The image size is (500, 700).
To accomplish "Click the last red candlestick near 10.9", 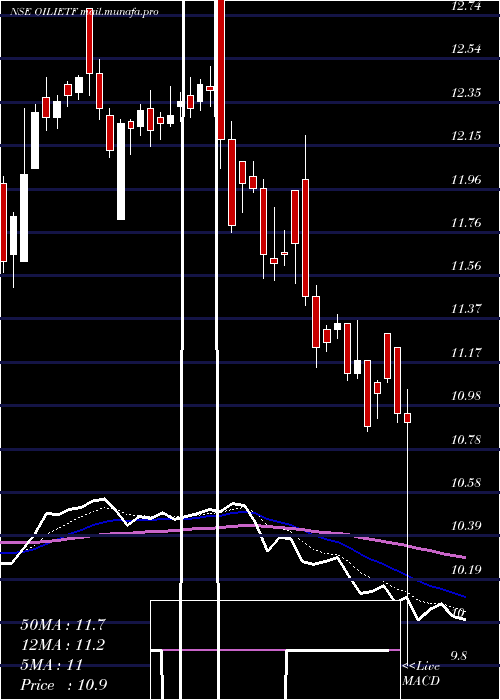I will click(408, 418).
